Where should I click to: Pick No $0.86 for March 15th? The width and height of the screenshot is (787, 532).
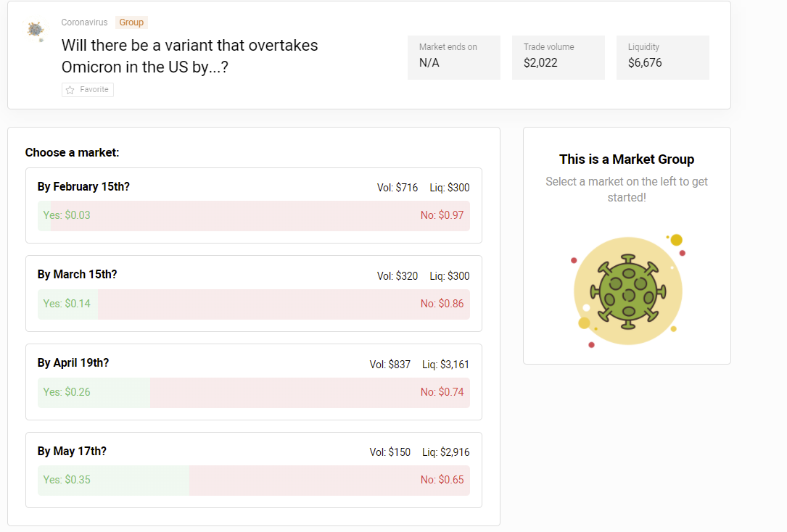point(442,304)
